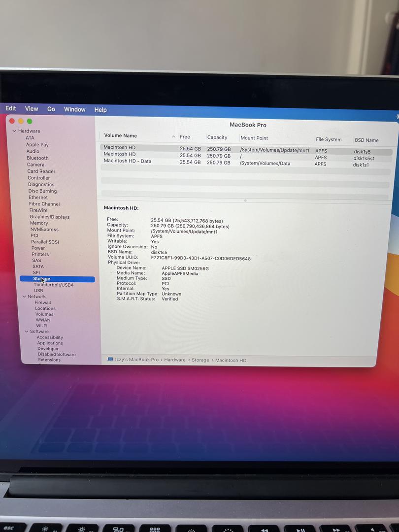Collapse the Network section chevron in sidebar

(x=24, y=297)
